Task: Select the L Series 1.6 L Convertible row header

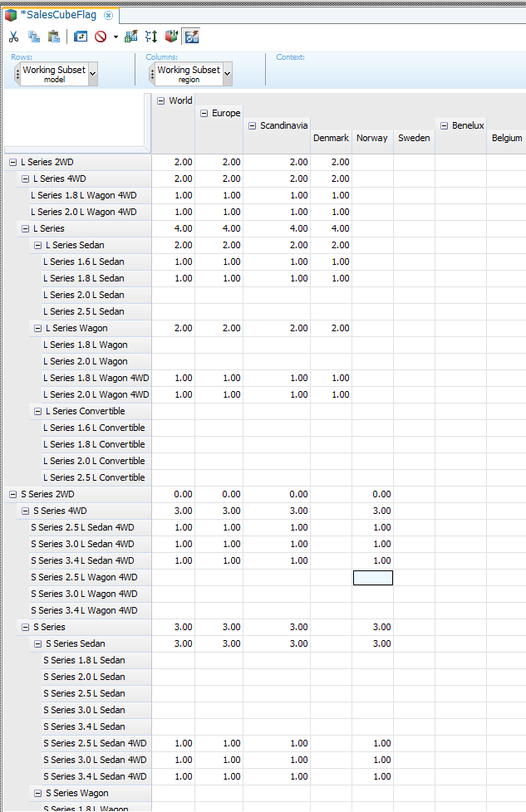Action: pos(94,428)
